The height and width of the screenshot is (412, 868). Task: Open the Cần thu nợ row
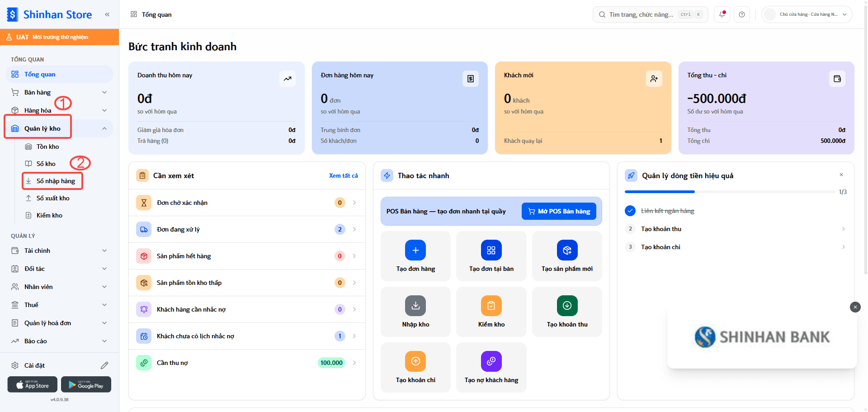247,363
